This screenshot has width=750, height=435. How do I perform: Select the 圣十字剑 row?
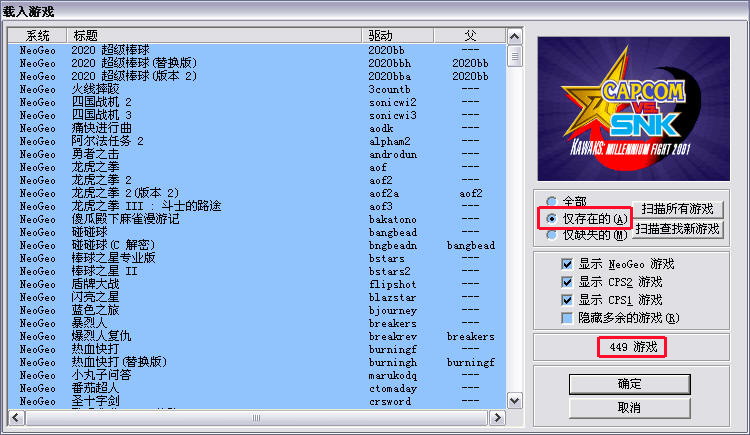tap(257, 401)
